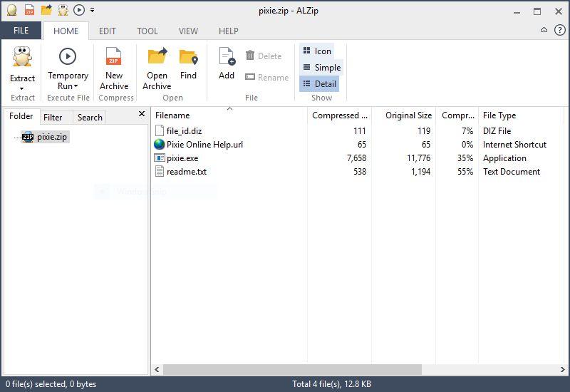This screenshot has height=392, width=570.
Task: Sort by Compressed size column header
Action: (340, 115)
